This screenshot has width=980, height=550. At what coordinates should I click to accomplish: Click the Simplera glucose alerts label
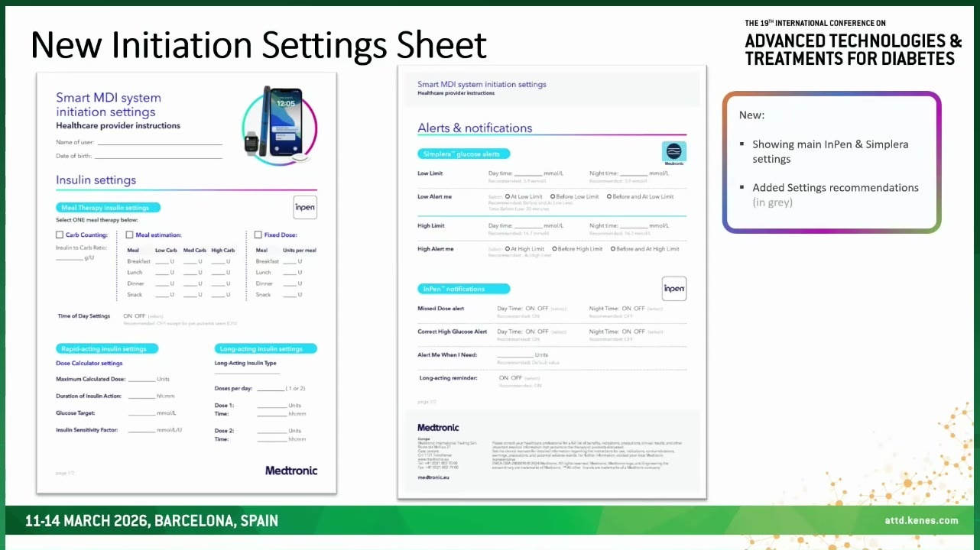tap(463, 154)
